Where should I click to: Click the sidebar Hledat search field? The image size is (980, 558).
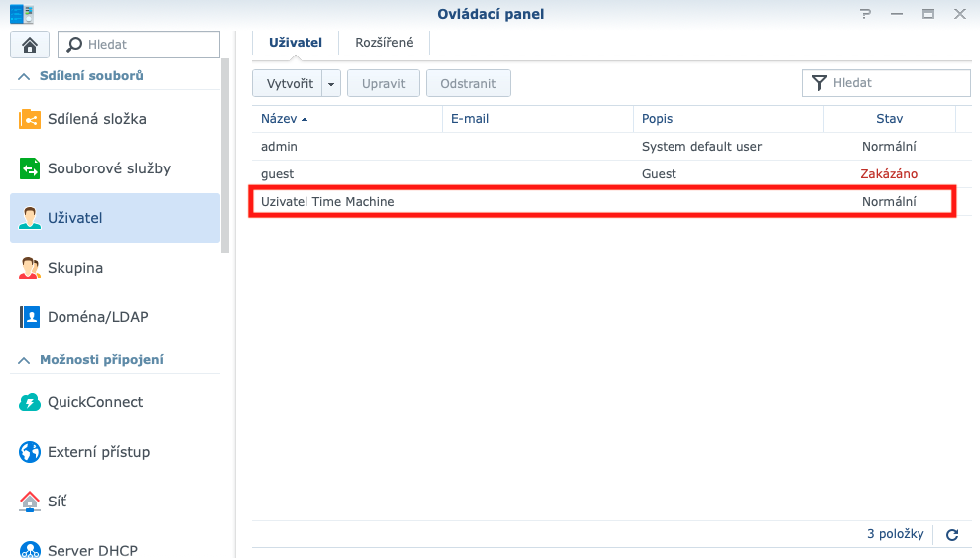(x=149, y=45)
